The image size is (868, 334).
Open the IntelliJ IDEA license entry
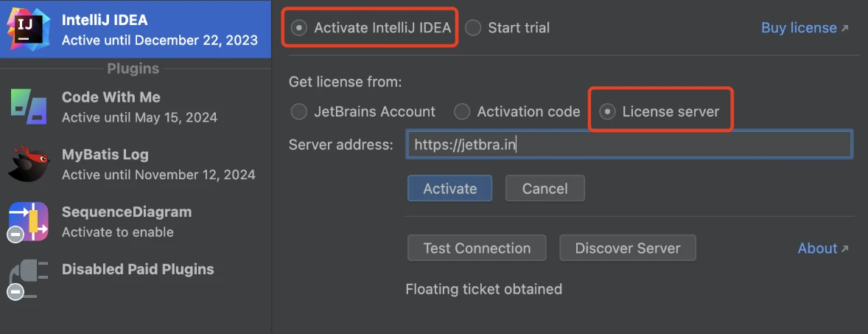point(136,29)
